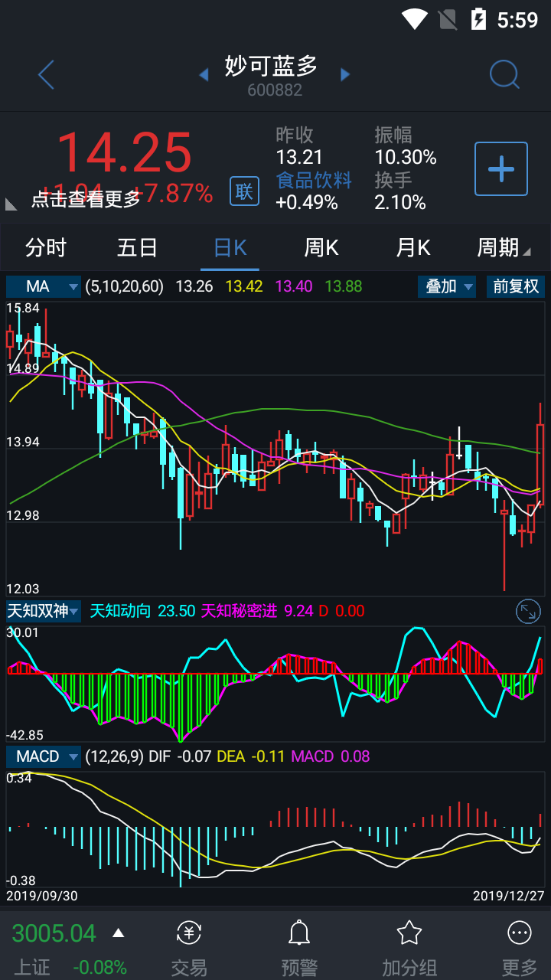Check the battery charging icon
This screenshot has height=980, width=551.
[x=478, y=19]
